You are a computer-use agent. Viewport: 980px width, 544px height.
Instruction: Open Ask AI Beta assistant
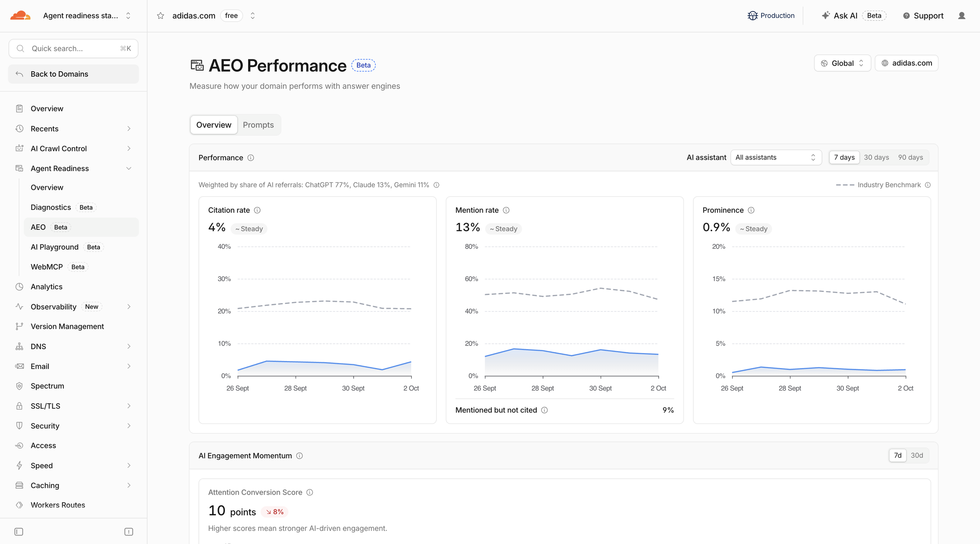[x=853, y=16]
